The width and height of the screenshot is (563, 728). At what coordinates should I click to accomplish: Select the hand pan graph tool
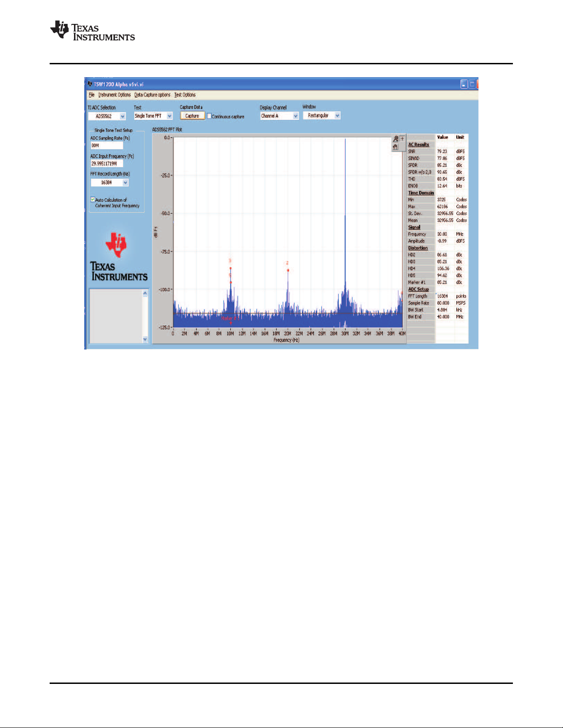pyautogui.click(x=395, y=147)
